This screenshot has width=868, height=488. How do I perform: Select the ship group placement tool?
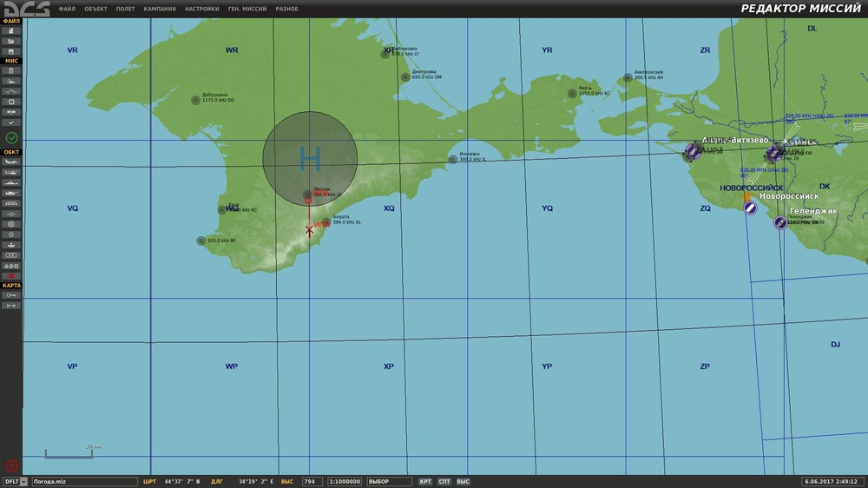(11, 183)
